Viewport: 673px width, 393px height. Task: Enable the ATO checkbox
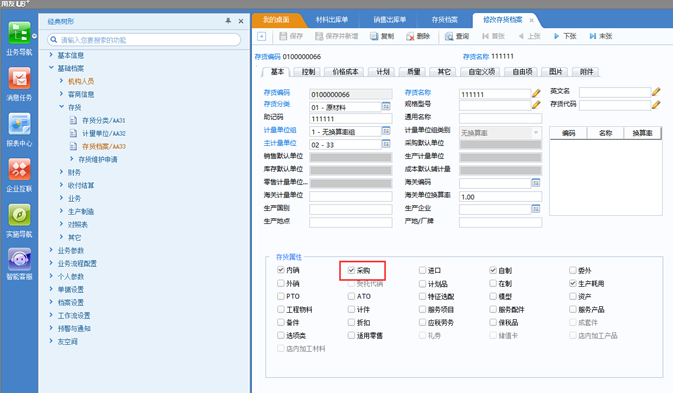tap(351, 296)
